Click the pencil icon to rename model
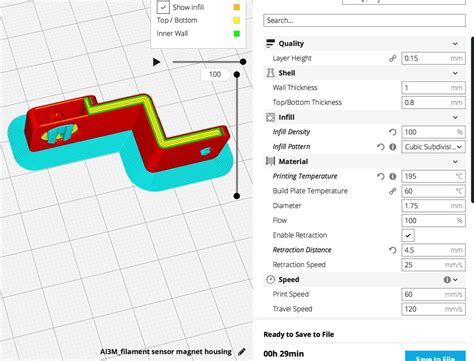 point(242,352)
